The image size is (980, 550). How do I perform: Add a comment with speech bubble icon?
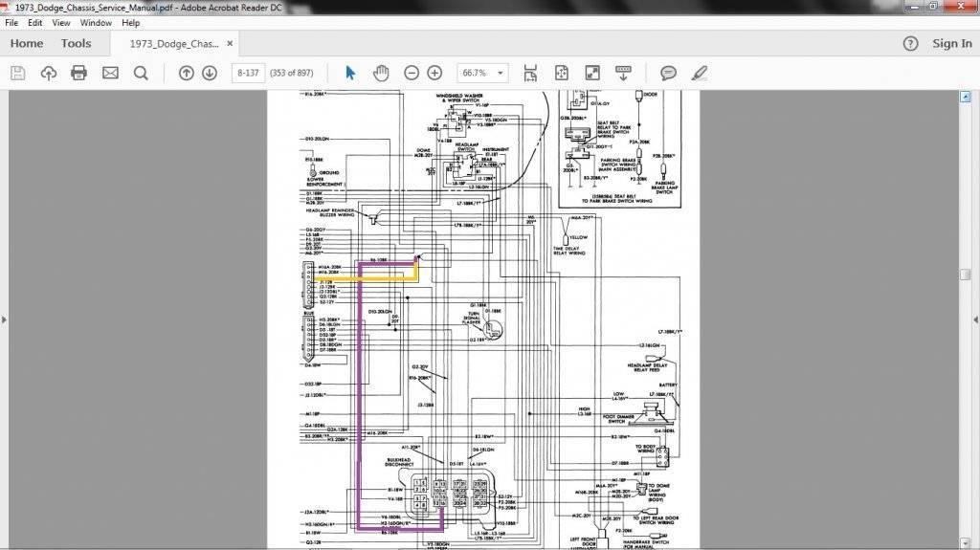(x=668, y=73)
